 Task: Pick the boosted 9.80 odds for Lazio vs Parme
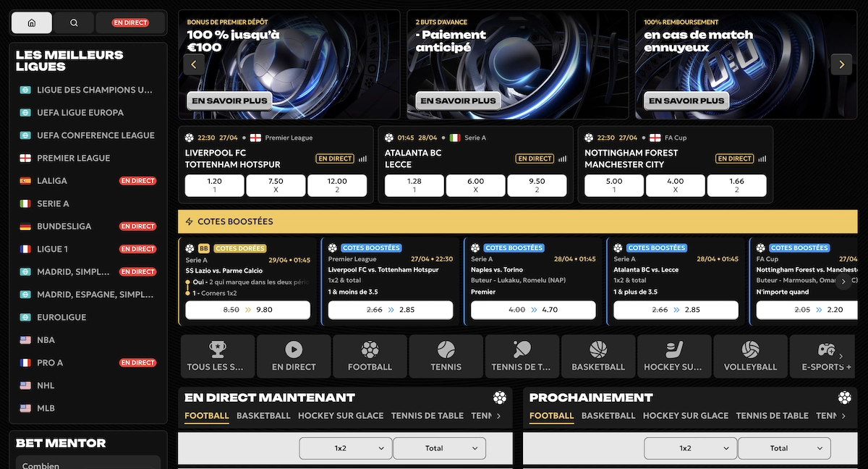pyautogui.click(x=246, y=309)
